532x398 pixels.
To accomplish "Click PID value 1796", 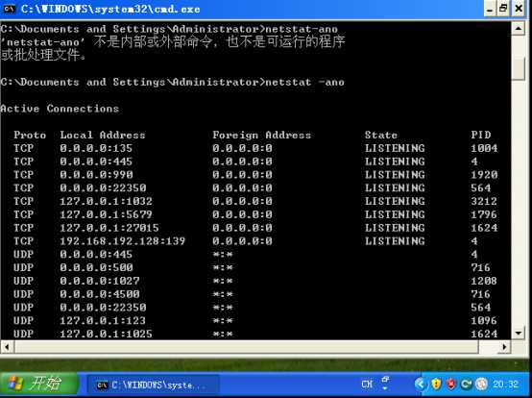I will 484,214.
